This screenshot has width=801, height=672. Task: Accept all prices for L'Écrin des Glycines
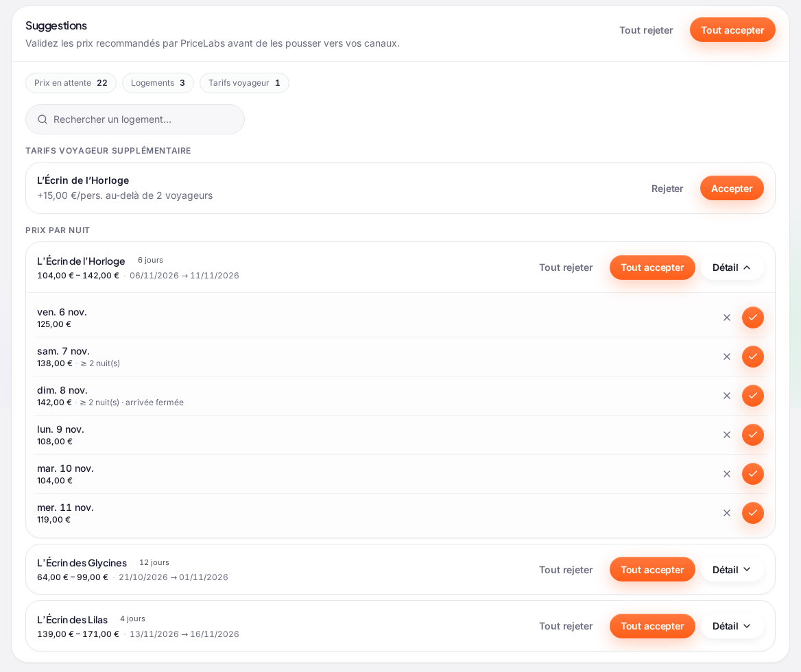pos(652,570)
